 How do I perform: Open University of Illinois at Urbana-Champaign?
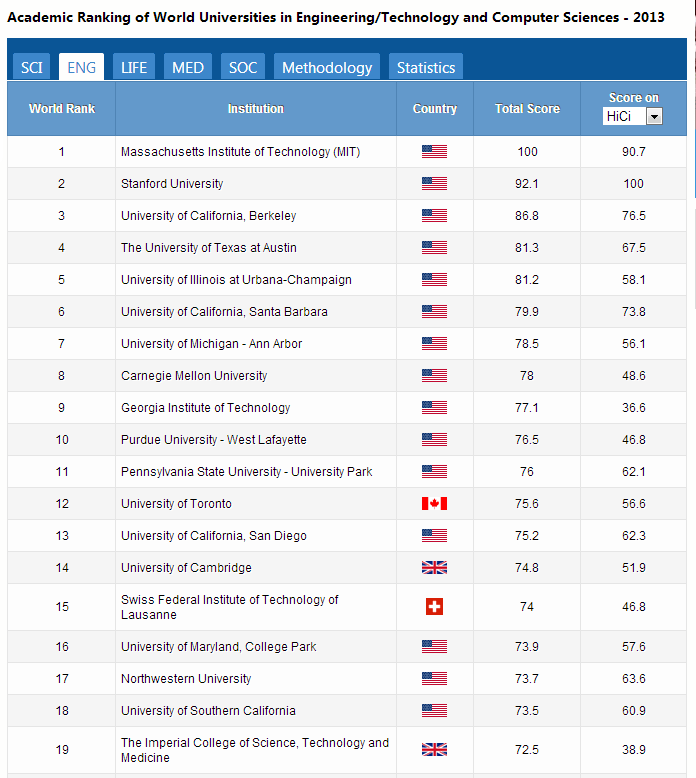point(236,280)
